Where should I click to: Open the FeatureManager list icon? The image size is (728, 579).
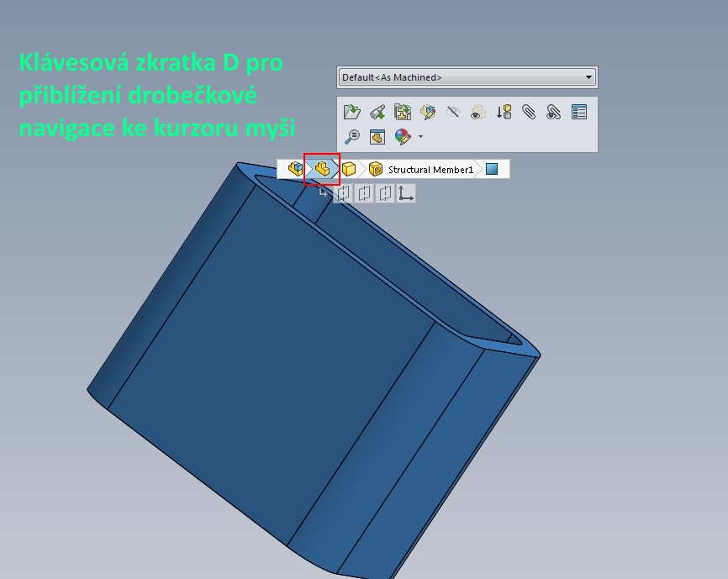pyautogui.click(x=578, y=111)
